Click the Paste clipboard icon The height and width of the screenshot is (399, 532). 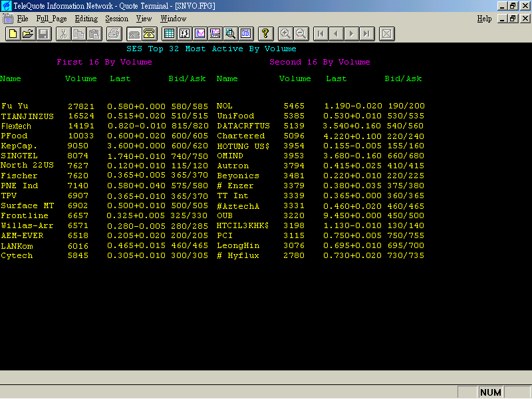coord(94,34)
